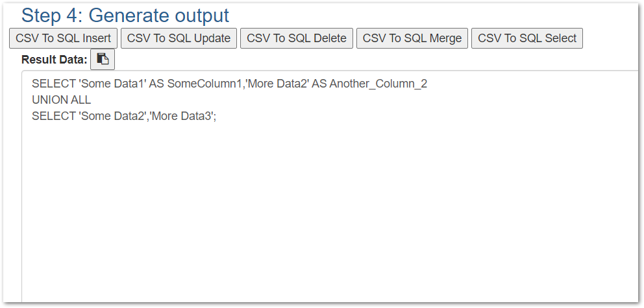Screen dimensions: 644x308
Task: Run the CSV To SQL Merge conversion
Action: 412,38
